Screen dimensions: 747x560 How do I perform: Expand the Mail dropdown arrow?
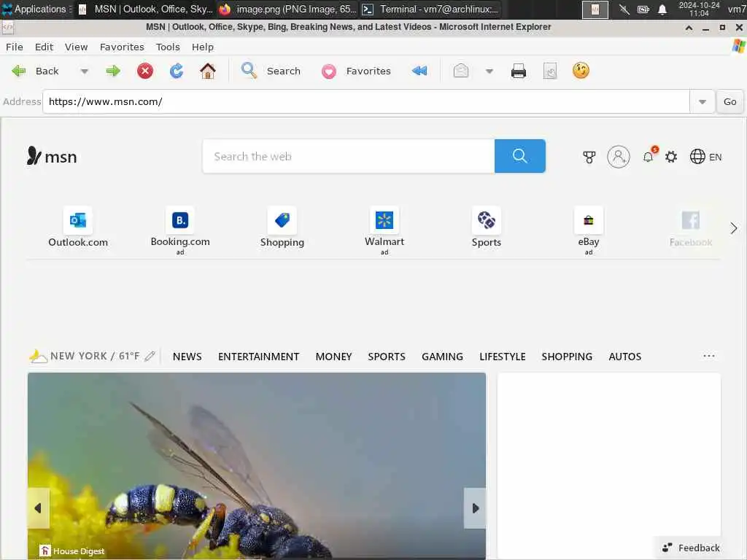pos(489,71)
